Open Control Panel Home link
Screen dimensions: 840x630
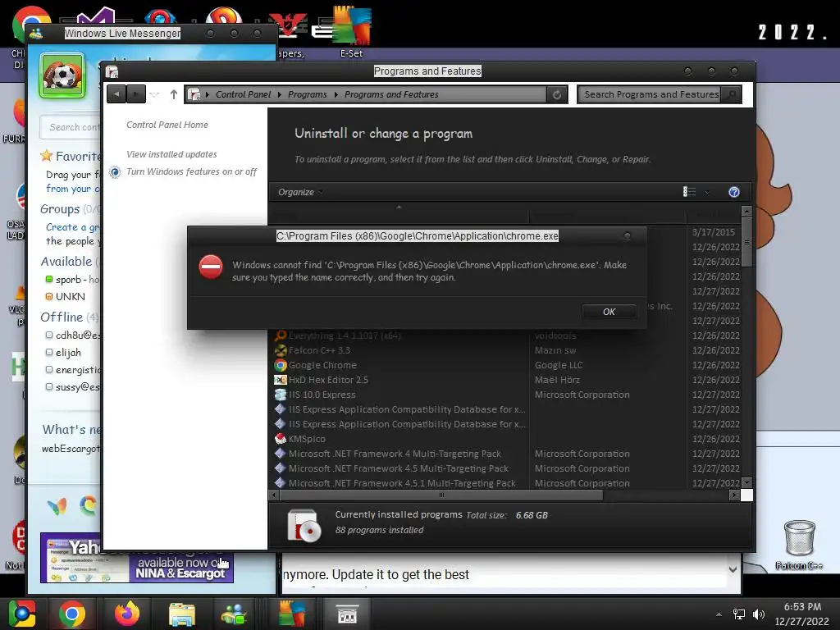pyautogui.click(x=167, y=125)
